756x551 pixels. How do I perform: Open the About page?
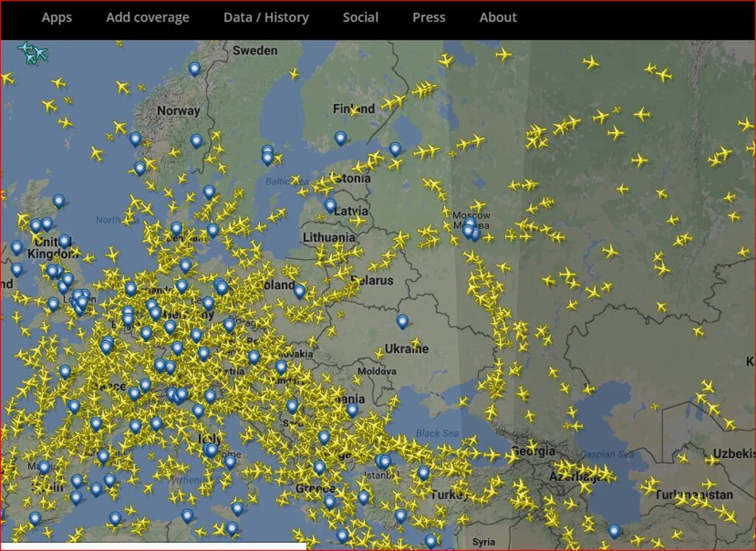(x=498, y=18)
